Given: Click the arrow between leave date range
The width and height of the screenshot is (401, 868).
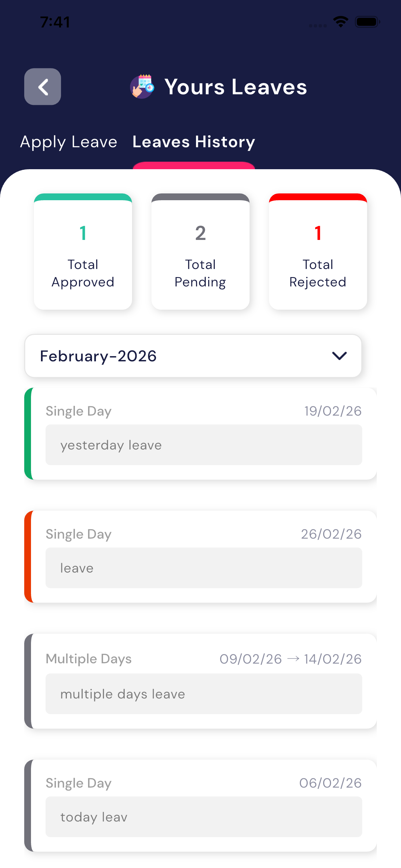Looking at the screenshot, I should point(293,658).
